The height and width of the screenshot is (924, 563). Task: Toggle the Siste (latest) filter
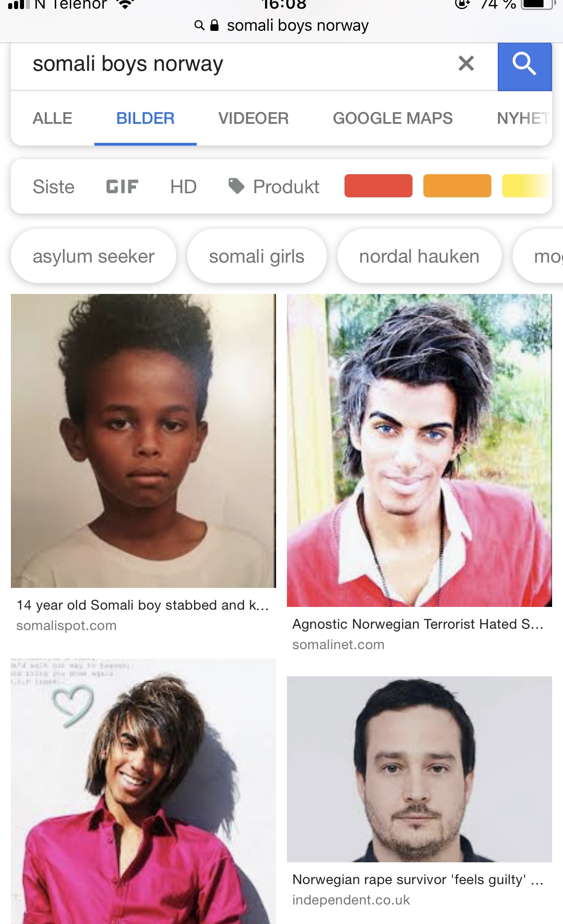pyautogui.click(x=53, y=186)
